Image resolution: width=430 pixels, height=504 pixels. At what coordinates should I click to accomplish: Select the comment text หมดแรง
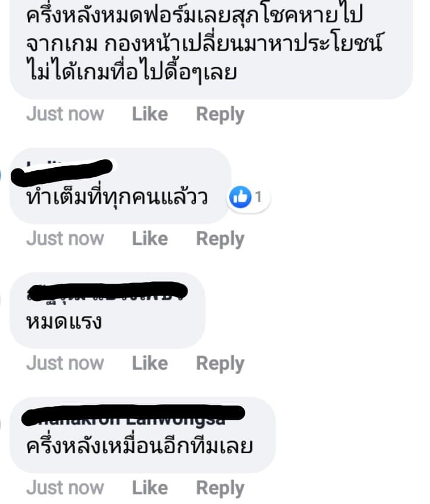(x=64, y=322)
